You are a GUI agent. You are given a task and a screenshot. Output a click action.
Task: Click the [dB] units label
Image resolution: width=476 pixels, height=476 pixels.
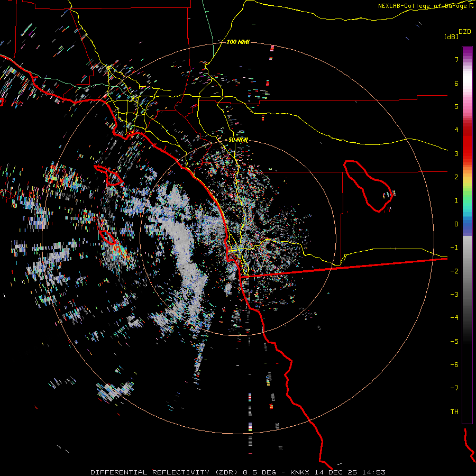click(451, 36)
